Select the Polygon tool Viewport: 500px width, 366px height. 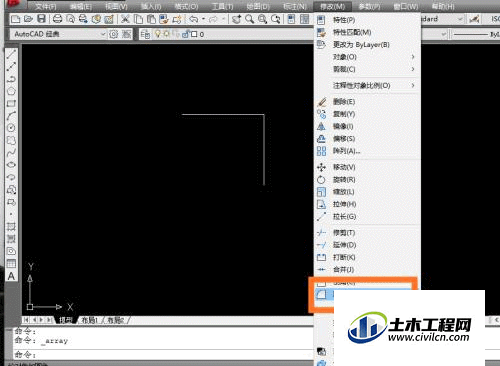tap(11, 91)
